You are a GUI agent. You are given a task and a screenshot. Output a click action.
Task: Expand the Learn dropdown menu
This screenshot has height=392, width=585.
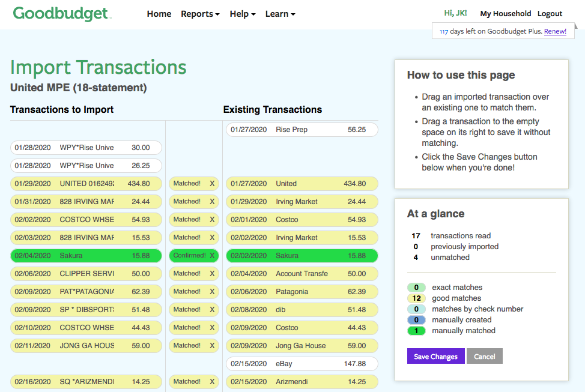[x=280, y=14]
